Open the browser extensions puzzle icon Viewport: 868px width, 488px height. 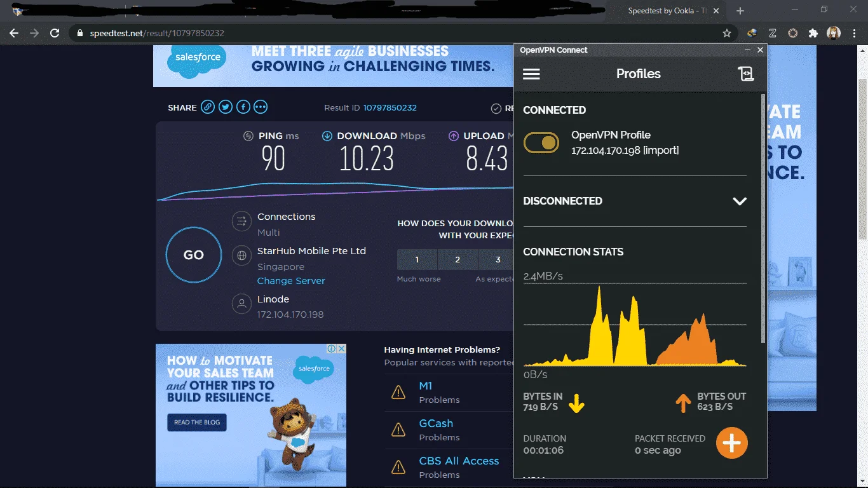(x=813, y=33)
